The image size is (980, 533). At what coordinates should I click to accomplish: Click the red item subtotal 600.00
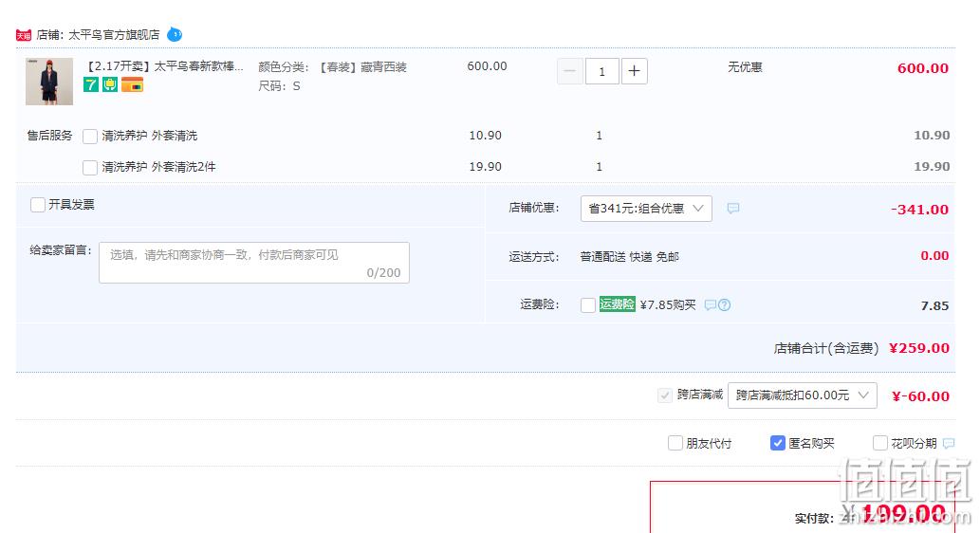pyautogui.click(x=922, y=68)
